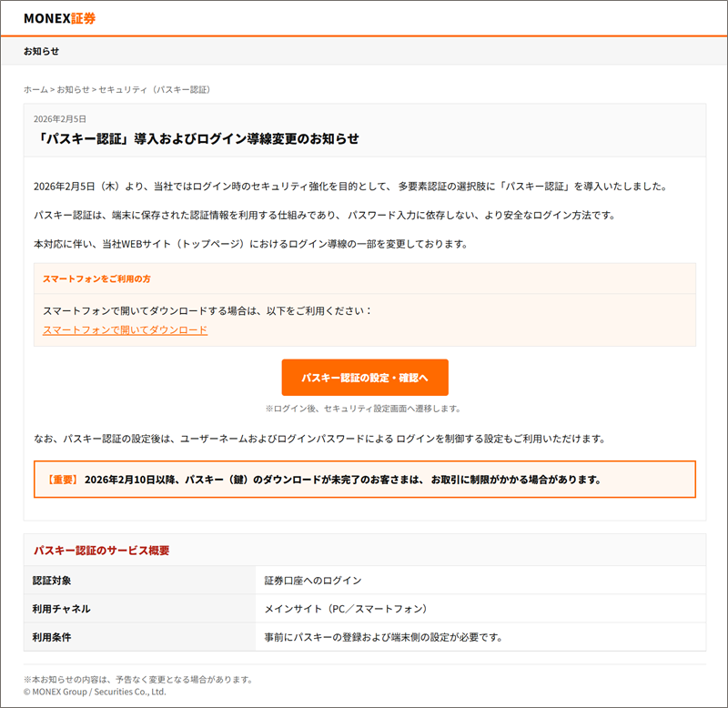Select お知らせ in the breadcrumb trail

73,89
